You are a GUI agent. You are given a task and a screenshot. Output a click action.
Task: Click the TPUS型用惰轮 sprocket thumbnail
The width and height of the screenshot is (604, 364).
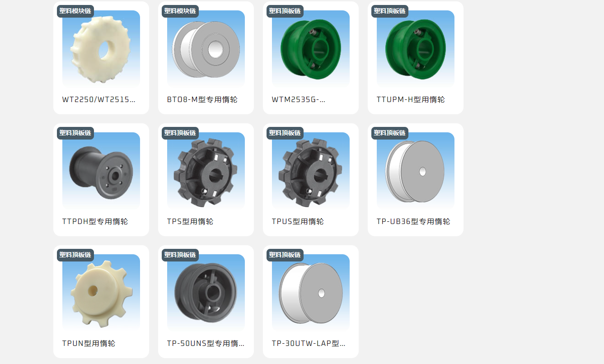311,171
